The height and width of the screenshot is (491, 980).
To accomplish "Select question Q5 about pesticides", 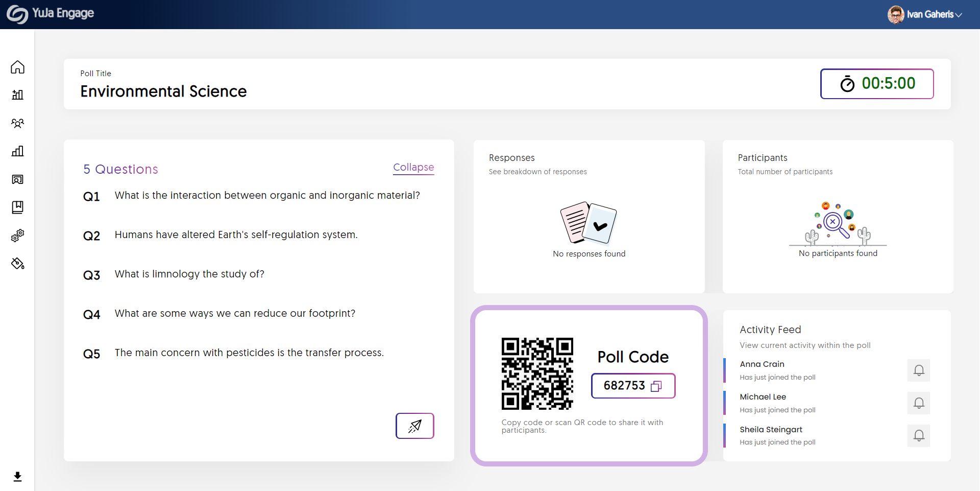I will click(x=233, y=353).
